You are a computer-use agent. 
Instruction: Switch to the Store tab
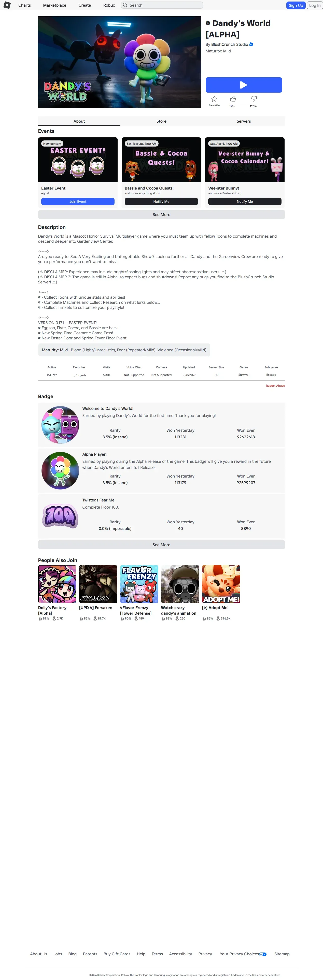click(x=161, y=121)
